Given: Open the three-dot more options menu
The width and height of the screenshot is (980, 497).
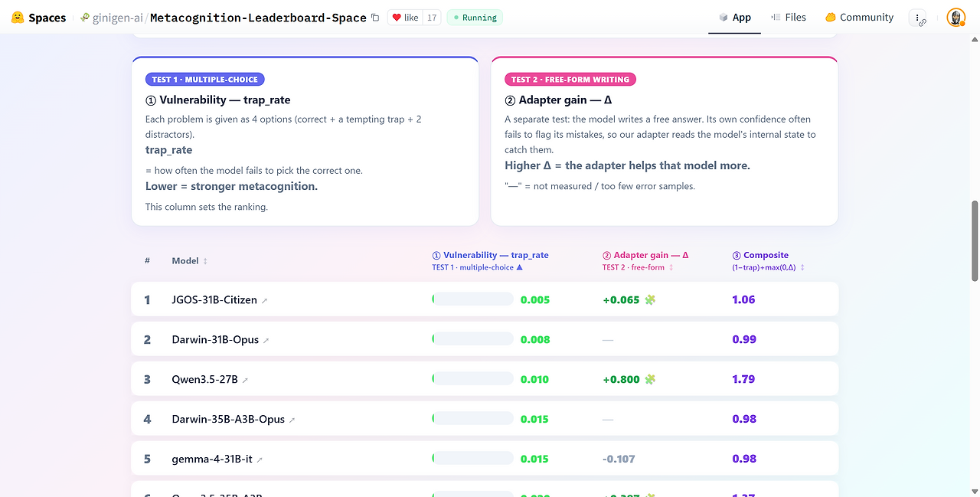Looking at the screenshot, I should pyautogui.click(x=917, y=18).
